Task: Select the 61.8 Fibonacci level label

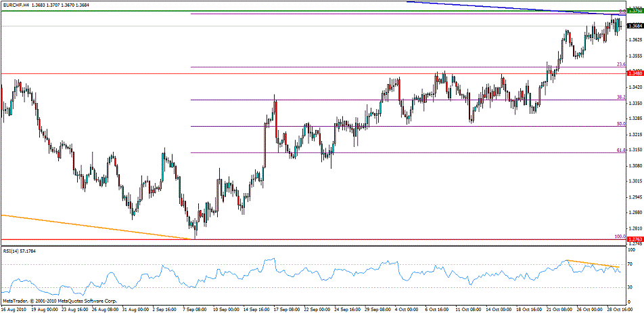Action: tap(621, 150)
